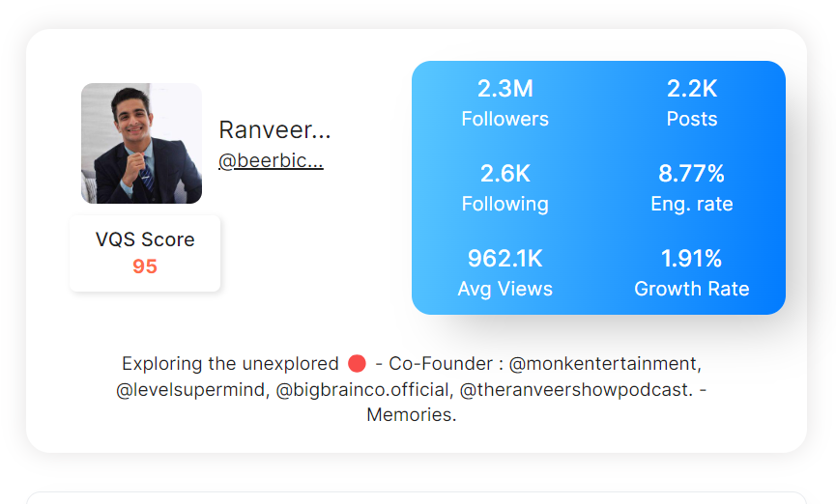Image resolution: width=836 pixels, height=504 pixels.
Task: Click the 2.3M Followers stat
Action: click(x=504, y=103)
